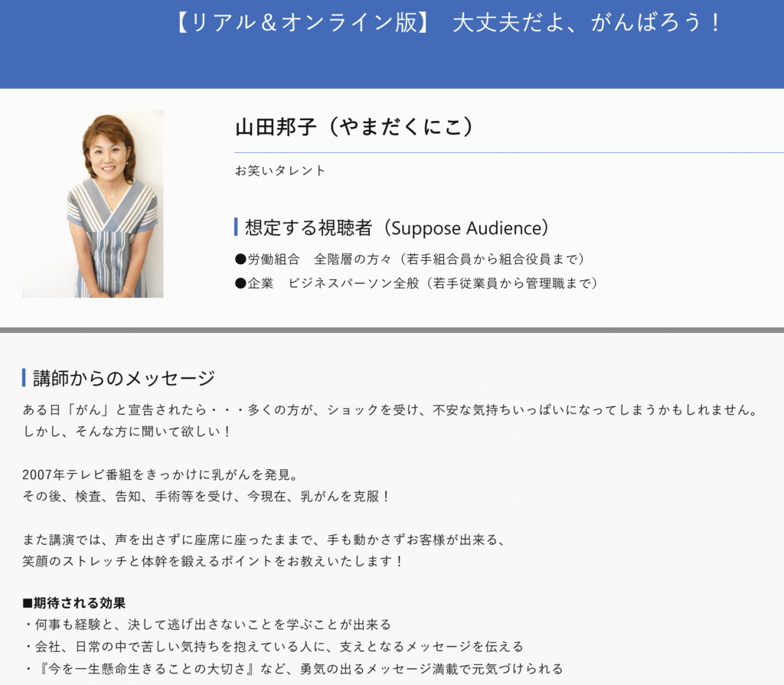This screenshot has width=784, height=685.
Task: Click the 企業 ビジネスパーソン全般 bullet line
Action: 416,283
